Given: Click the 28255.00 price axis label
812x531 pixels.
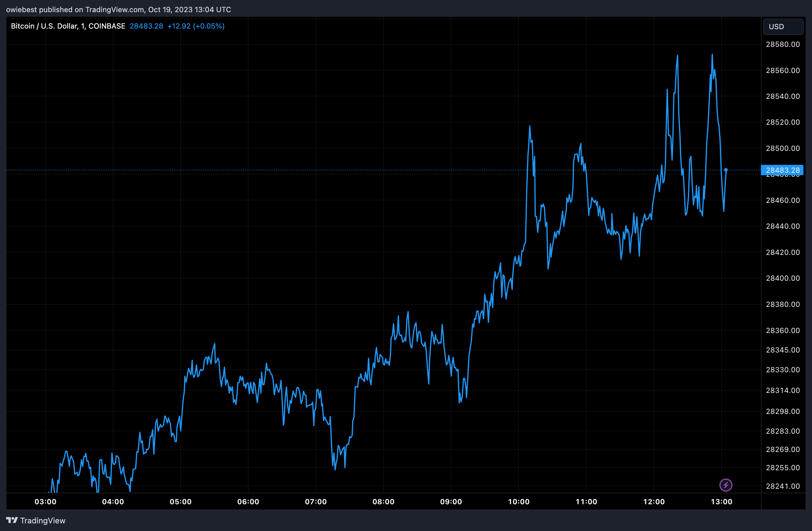Looking at the screenshot, I should point(783,467).
